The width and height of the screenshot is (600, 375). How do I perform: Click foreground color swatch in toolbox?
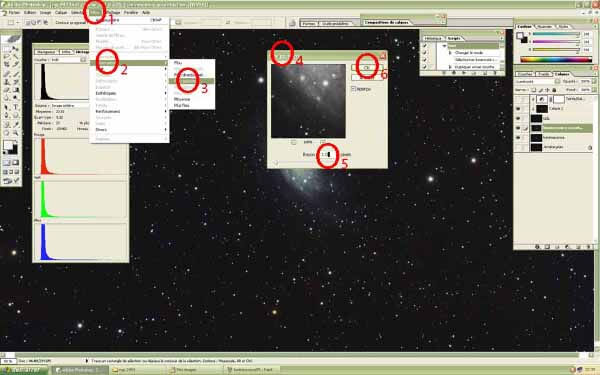point(8,145)
